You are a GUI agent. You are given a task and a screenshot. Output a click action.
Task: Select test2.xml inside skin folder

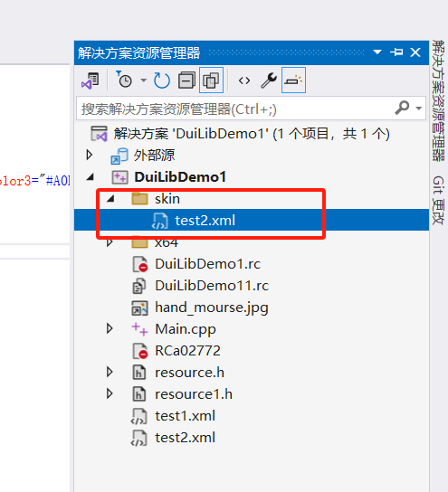205,221
